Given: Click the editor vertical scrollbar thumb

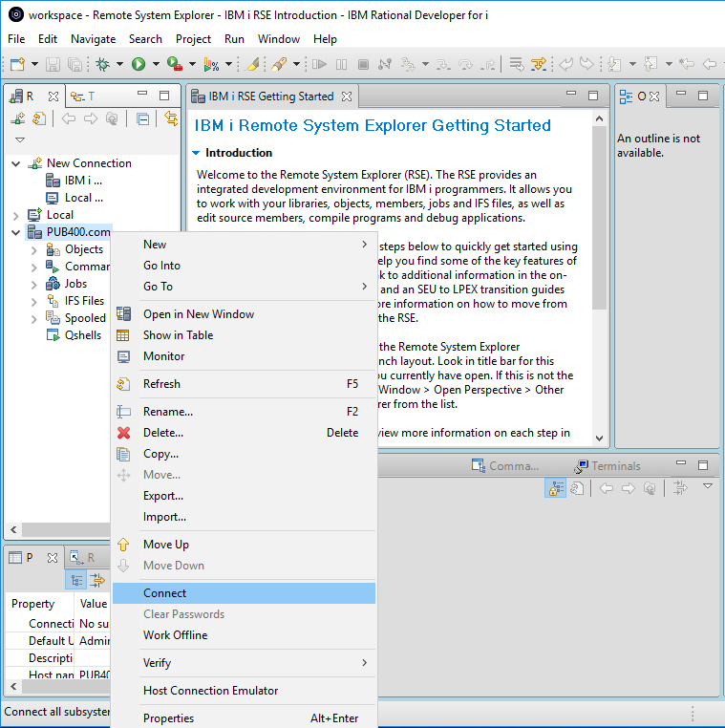Looking at the screenshot, I should [599, 218].
